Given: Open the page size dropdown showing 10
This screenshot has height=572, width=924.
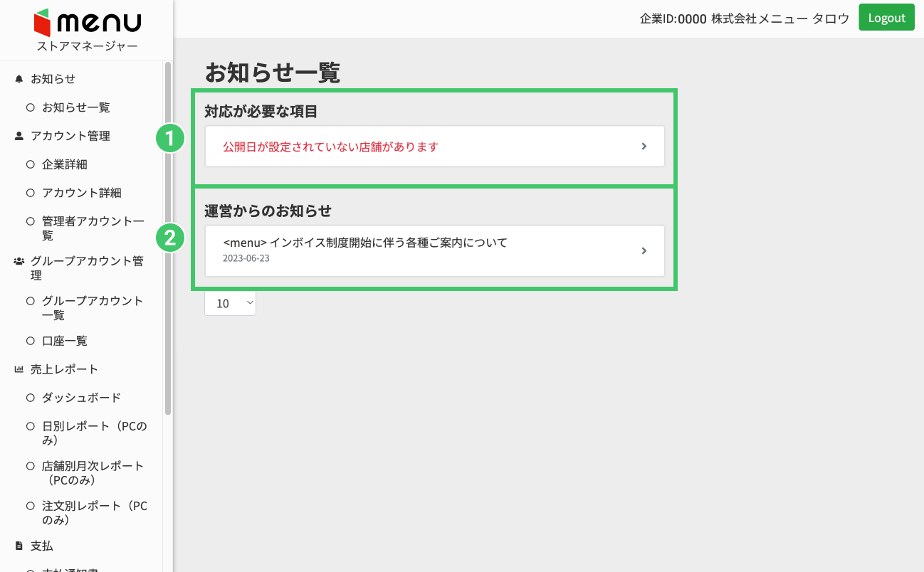Looking at the screenshot, I should tap(230, 303).
